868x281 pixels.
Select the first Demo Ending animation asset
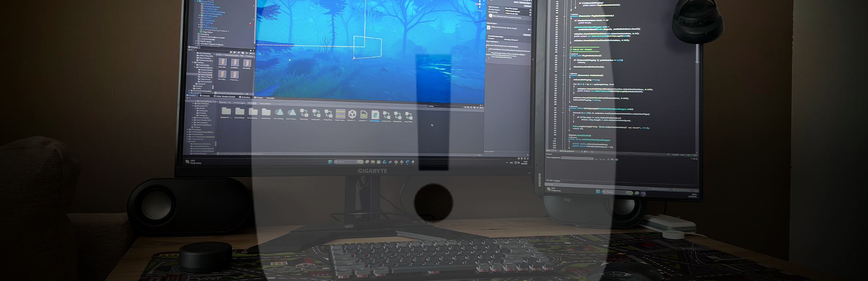[x=280, y=112]
